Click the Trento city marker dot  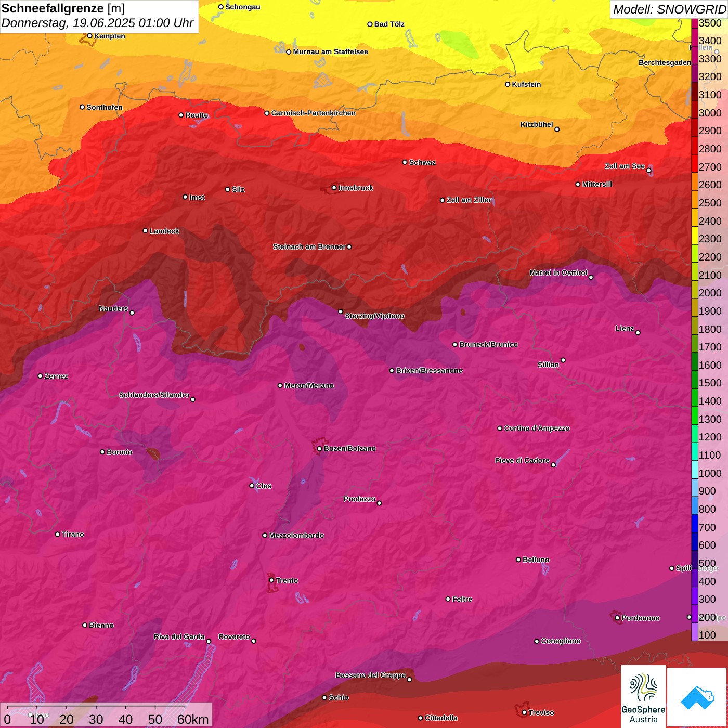[271, 580]
